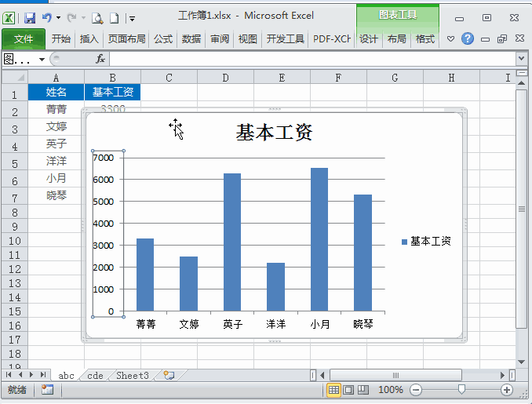Click the zoom slider handle
The width and height of the screenshot is (532, 404).
461,389
